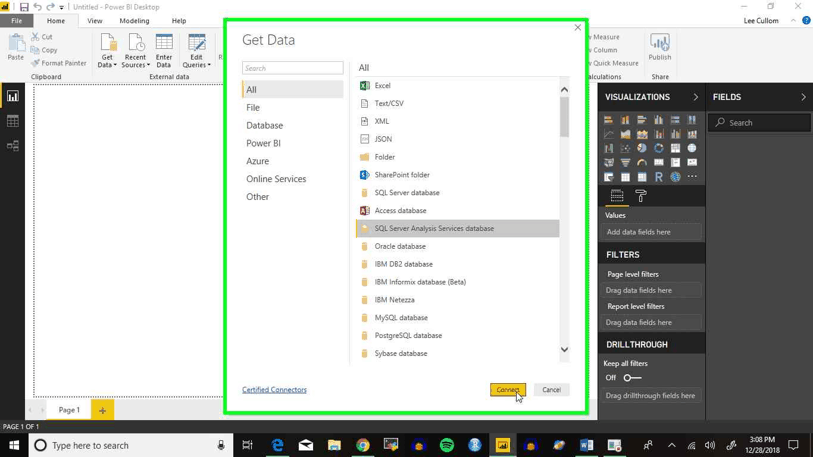Click the Copy button in ribbon
815x458 pixels.
click(44, 50)
